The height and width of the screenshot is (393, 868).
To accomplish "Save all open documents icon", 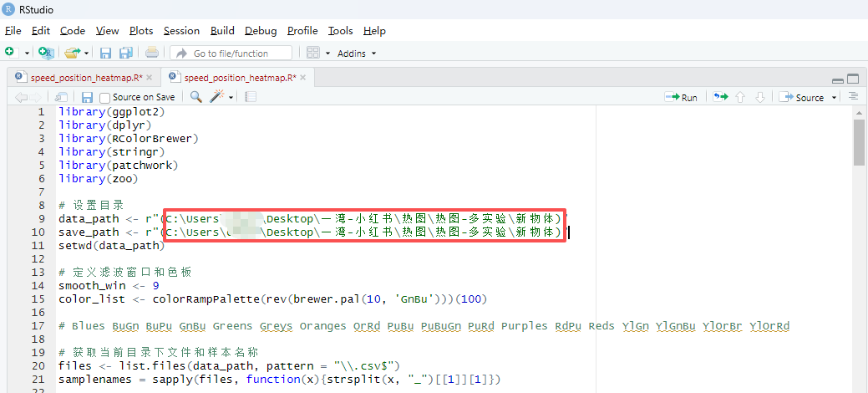I will click(125, 53).
